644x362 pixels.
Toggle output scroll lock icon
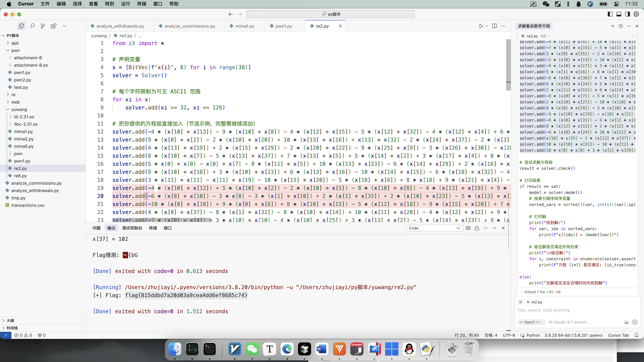[x=477, y=228]
